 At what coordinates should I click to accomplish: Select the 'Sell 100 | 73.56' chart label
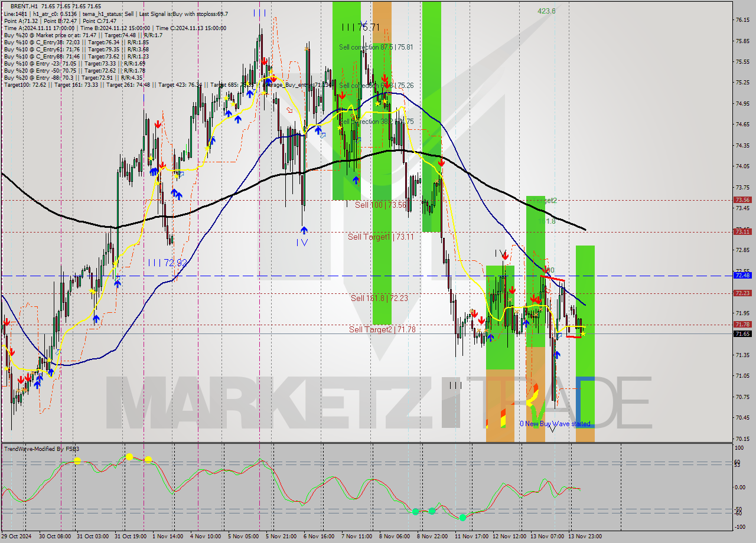pyautogui.click(x=380, y=205)
